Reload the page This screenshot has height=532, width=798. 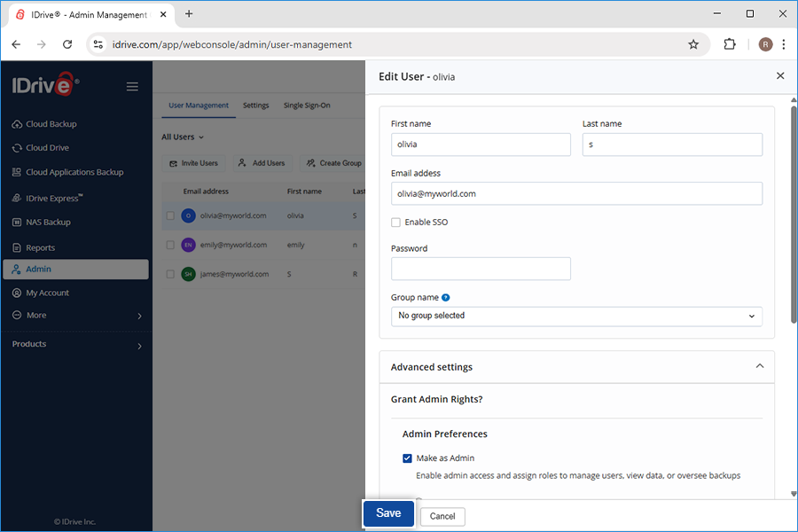[67, 44]
